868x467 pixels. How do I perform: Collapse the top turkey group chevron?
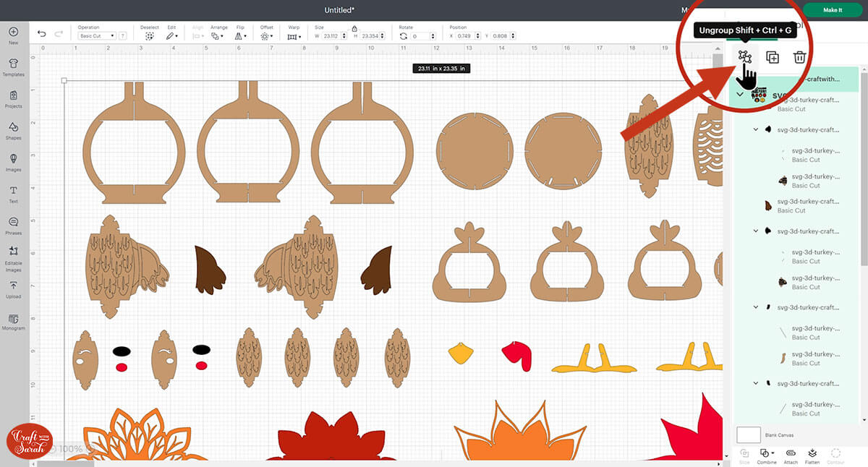click(x=740, y=95)
